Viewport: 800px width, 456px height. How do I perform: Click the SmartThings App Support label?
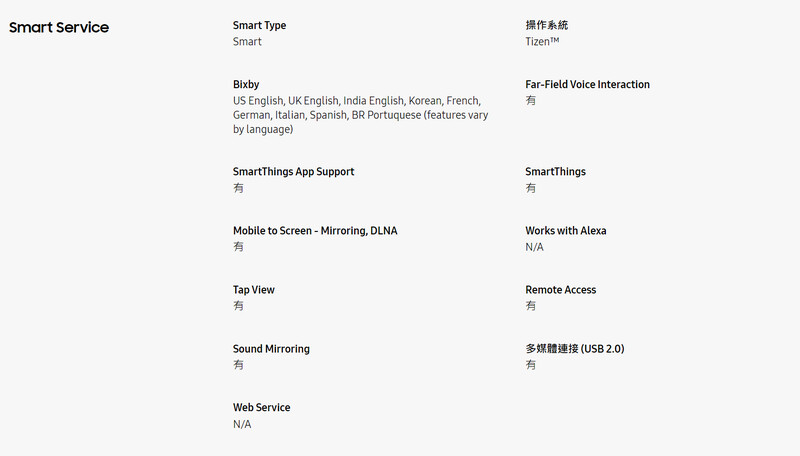pos(293,171)
